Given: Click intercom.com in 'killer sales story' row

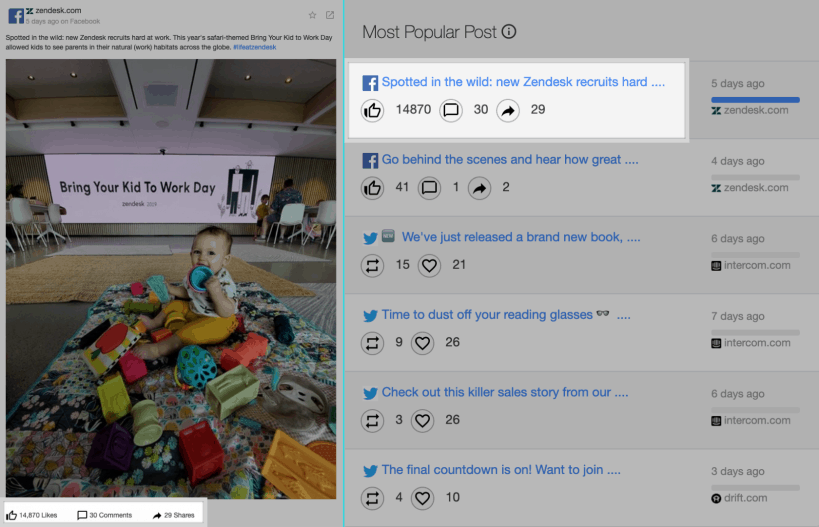Looking at the screenshot, I should pos(751,420).
